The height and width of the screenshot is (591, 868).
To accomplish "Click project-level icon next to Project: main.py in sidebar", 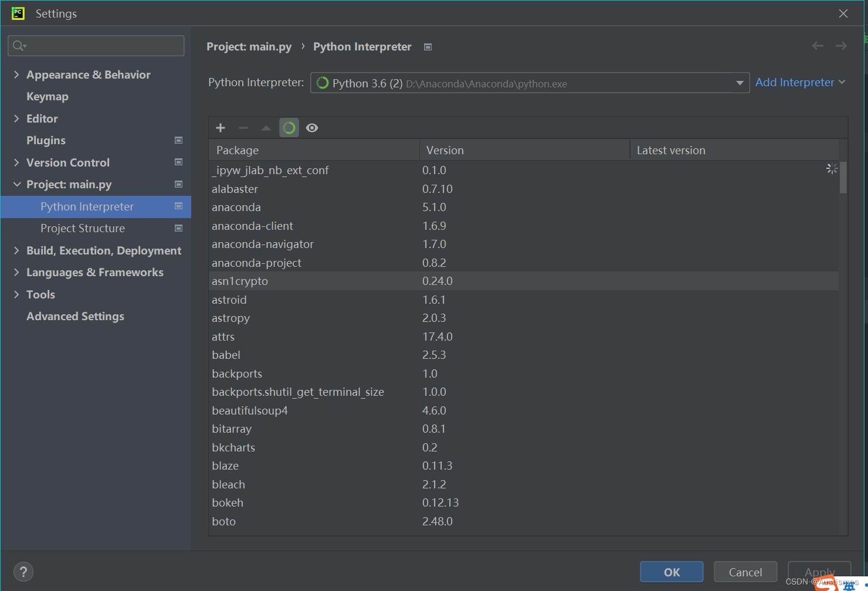I will click(x=179, y=184).
